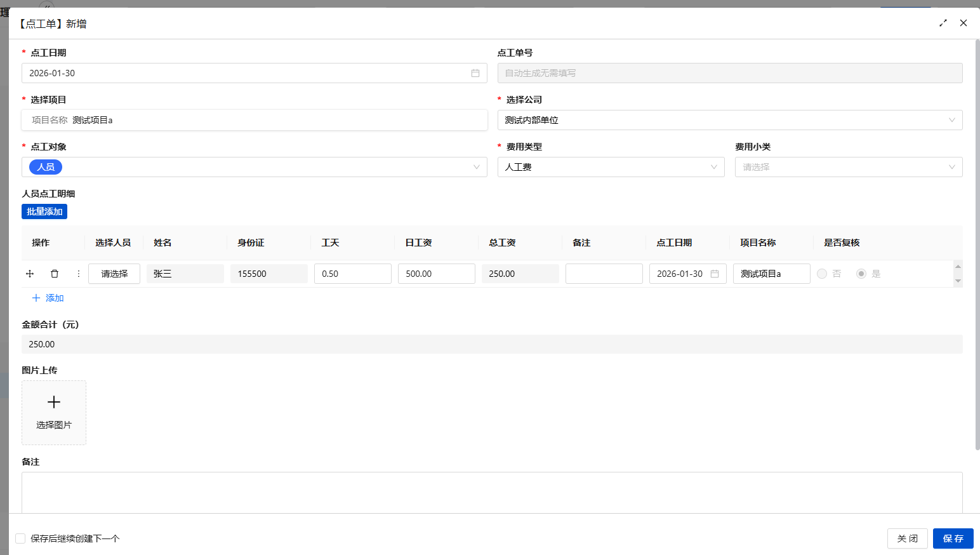Check 保存后继续创建下一个 checkbox
The height and width of the screenshot is (555, 980).
20,538
